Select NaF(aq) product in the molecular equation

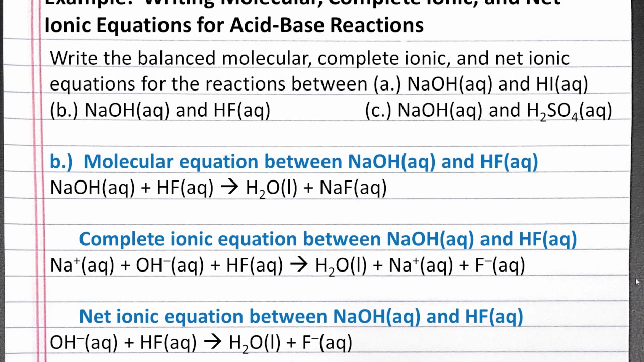[x=353, y=188]
